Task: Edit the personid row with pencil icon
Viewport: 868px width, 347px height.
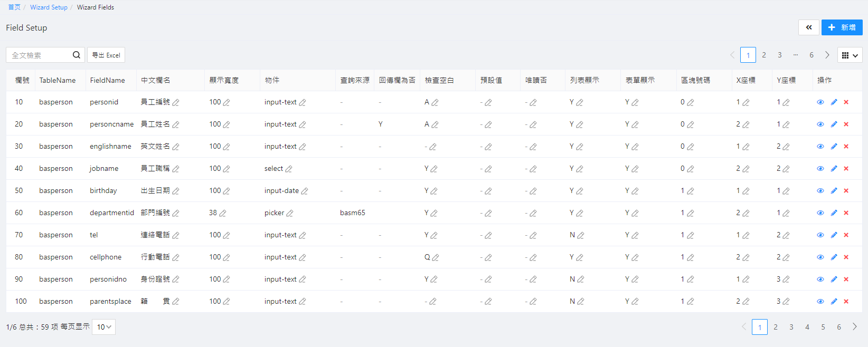Action: tap(834, 102)
